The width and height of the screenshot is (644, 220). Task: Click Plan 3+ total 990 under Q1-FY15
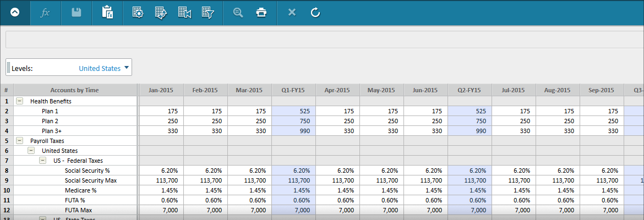(x=293, y=131)
